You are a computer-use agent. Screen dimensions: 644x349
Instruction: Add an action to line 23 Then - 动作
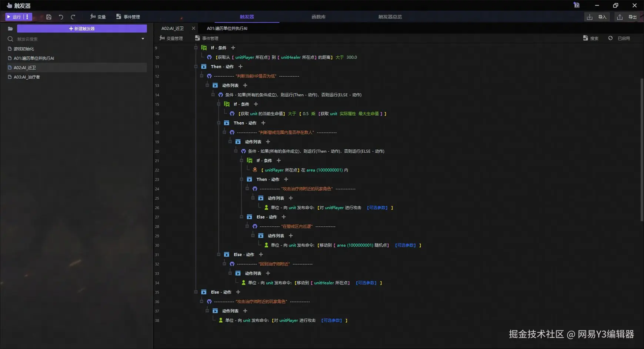click(x=286, y=179)
